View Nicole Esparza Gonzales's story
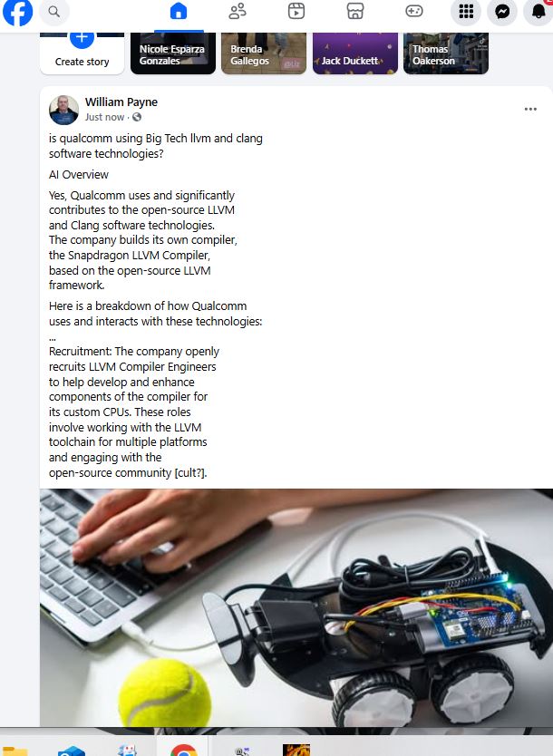The image size is (553, 756). 173,53
